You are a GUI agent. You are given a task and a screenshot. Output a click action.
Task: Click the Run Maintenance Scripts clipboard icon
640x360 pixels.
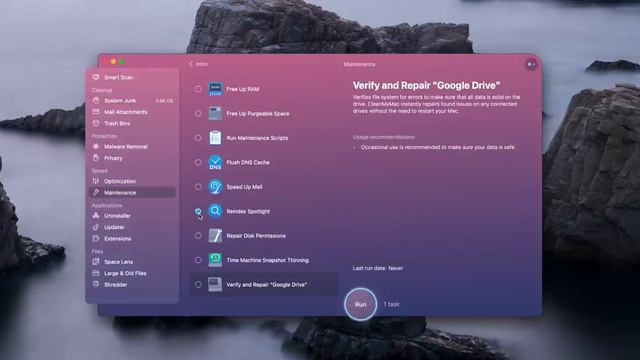[215, 138]
